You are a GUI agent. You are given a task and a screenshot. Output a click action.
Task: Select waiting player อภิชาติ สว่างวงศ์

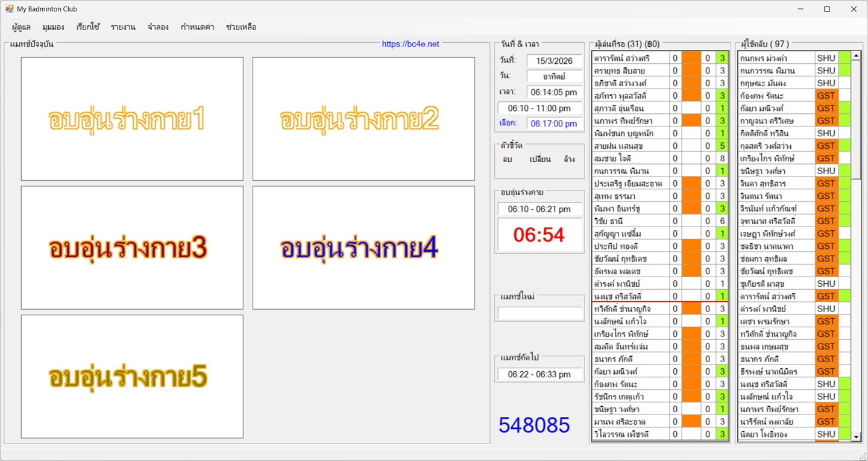[x=631, y=83]
